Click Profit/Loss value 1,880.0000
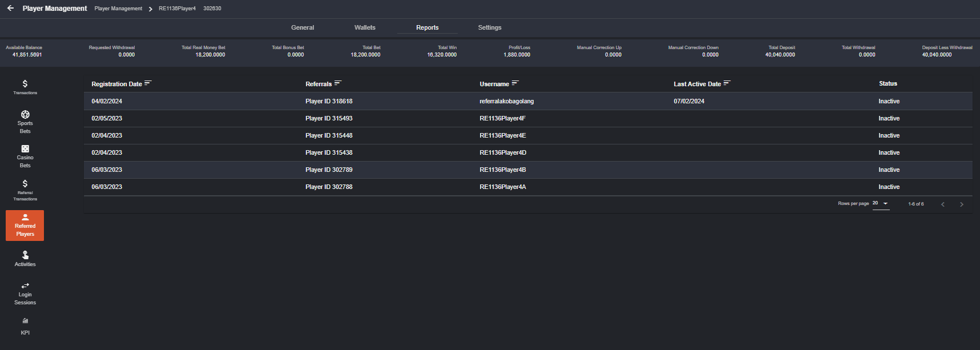Viewport: 980px width, 350px height. click(x=517, y=55)
